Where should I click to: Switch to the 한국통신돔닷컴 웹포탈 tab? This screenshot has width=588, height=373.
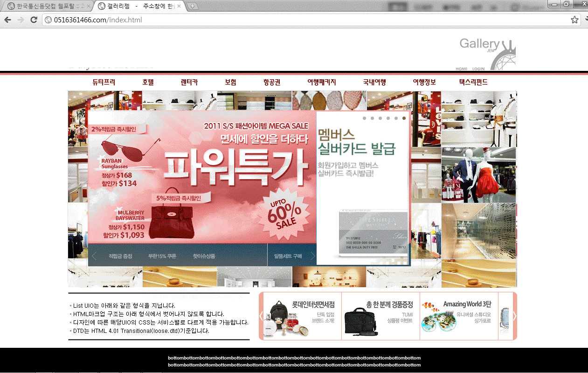pyautogui.click(x=47, y=6)
